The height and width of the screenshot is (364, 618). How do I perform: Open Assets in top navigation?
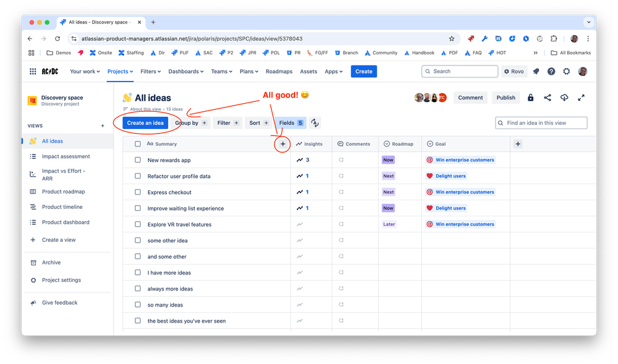point(309,71)
